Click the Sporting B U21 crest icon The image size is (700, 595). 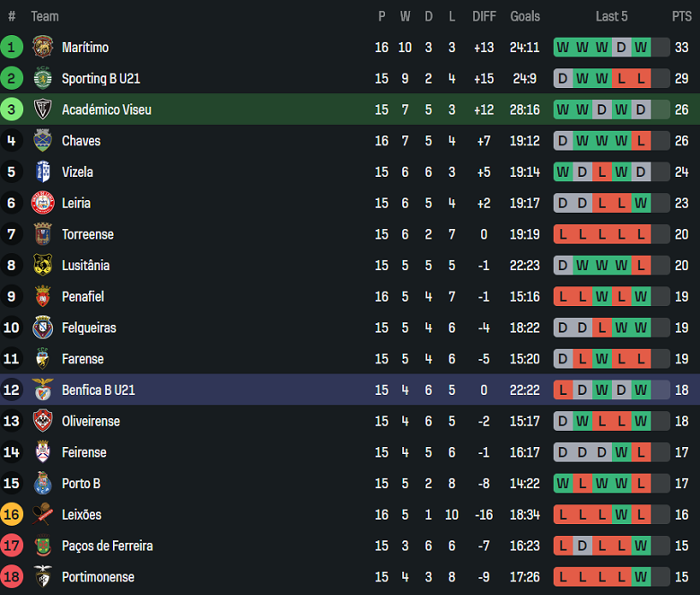click(42, 78)
